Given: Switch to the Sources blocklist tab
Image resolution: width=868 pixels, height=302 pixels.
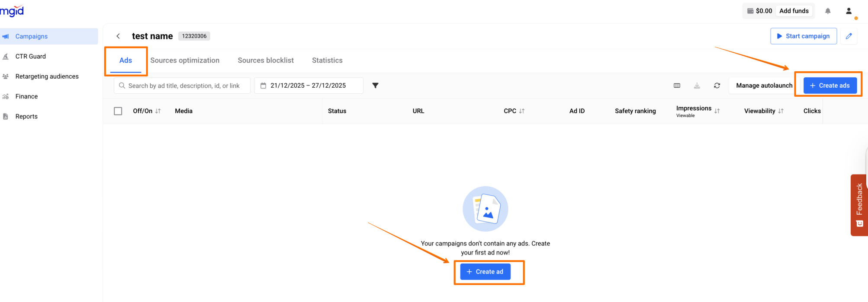Looking at the screenshot, I should pos(266,60).
